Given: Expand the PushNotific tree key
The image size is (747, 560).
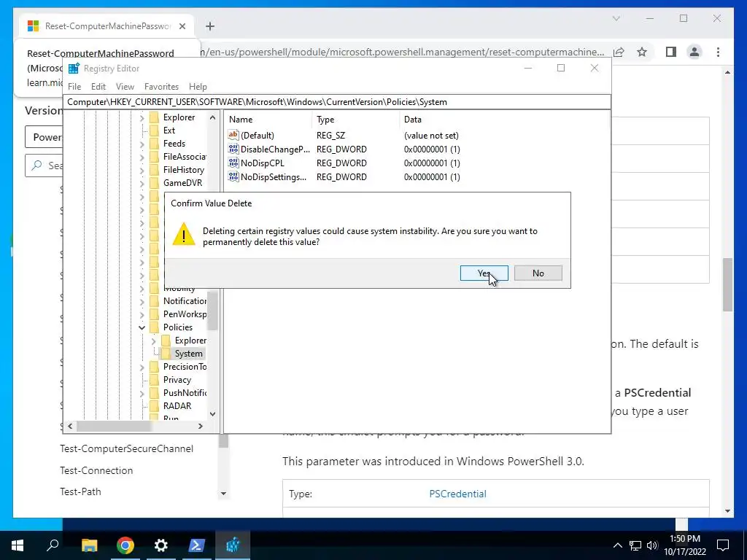Looking at the screenshot, I should coord(142,393).
